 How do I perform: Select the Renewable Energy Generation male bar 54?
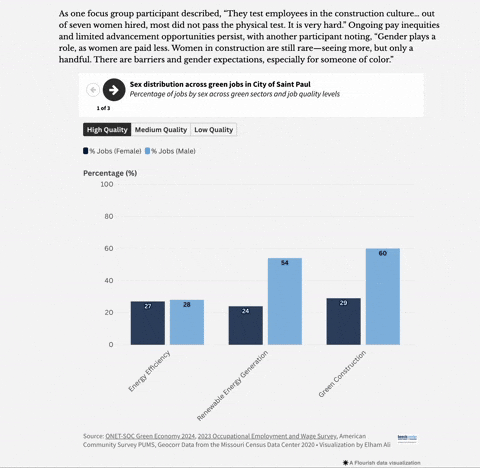point(285,301)
